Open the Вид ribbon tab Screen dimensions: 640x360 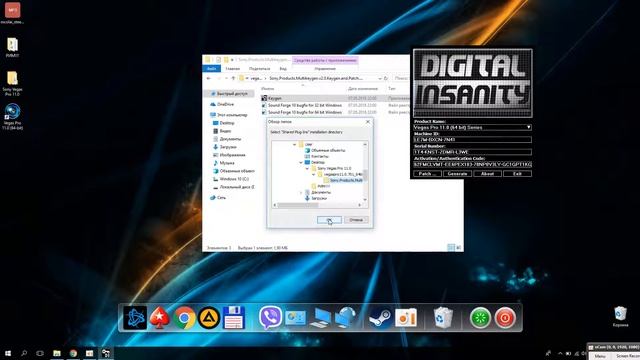(283, 69)
